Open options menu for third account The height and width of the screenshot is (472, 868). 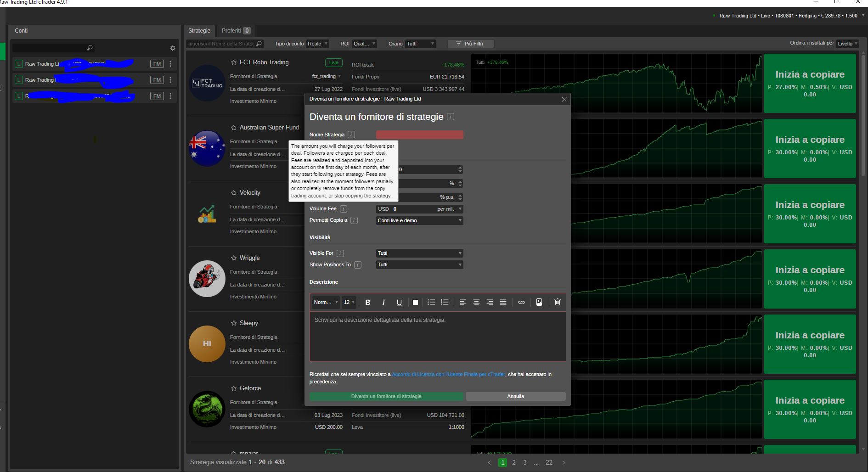click(170, 96)
